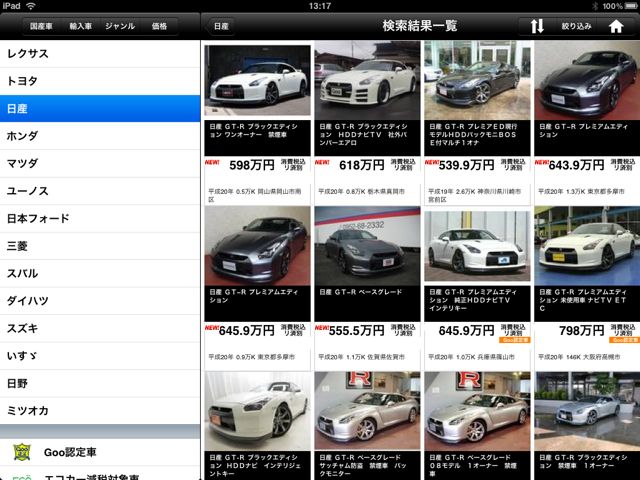Tap details 平成20年 1.1万K 佐賀県佐賀市
This screenshot has height=480, width=640.
point(362,357)
